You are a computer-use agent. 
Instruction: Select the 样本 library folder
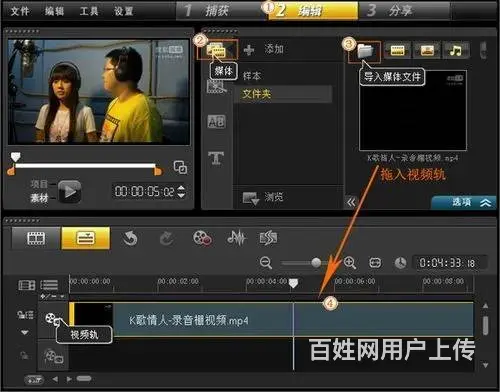click(252, 76)
